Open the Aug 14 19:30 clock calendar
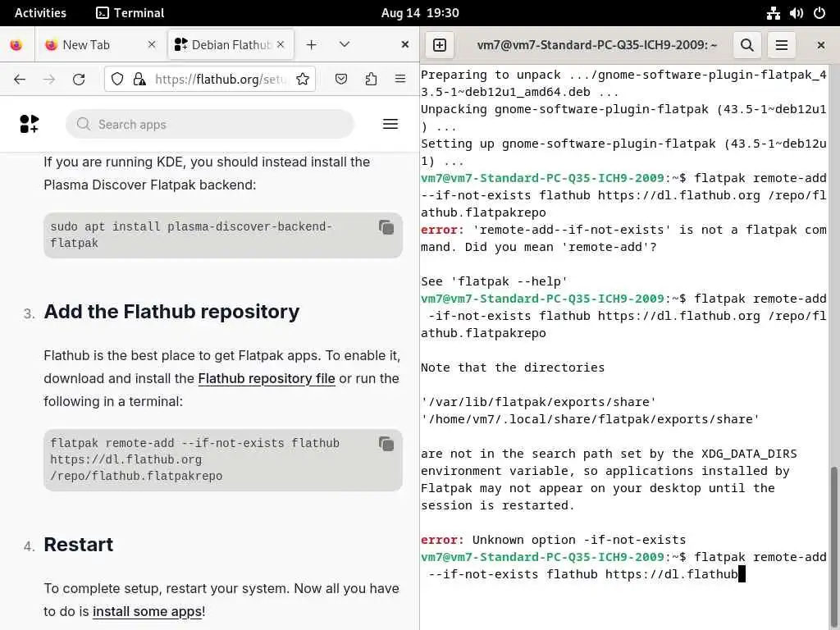Viewport: 840px width, 630px height. (x=420, y=13)
